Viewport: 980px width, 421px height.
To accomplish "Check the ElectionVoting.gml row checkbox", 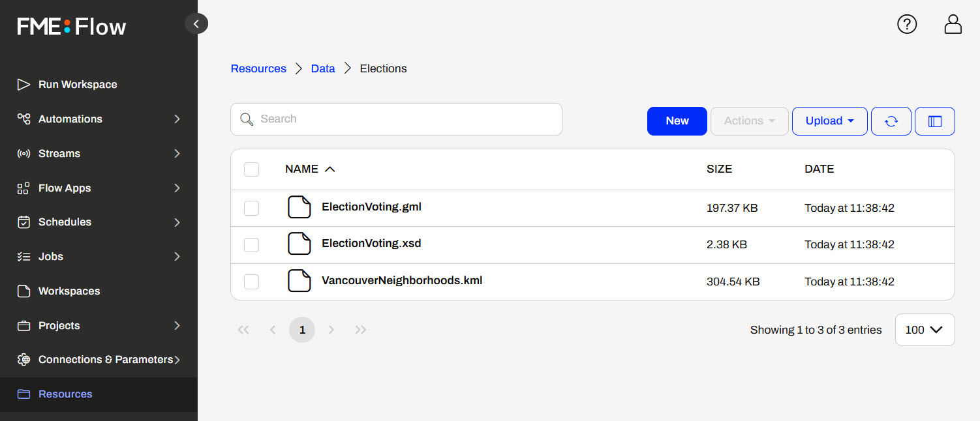I will click(x=251, y=208).
